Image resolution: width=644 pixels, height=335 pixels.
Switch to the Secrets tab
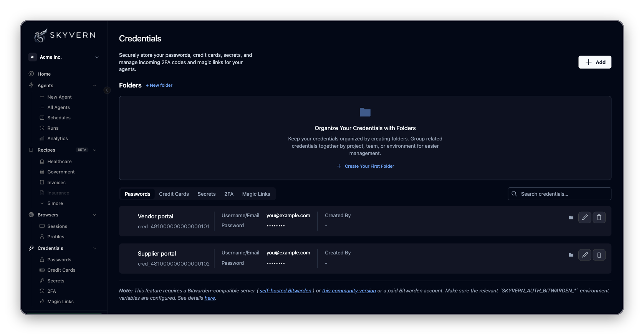(x=207, y=194)
